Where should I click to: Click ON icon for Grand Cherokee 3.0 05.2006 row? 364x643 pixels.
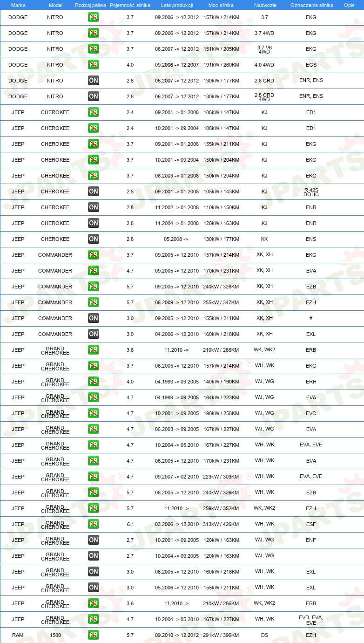[94, 588]
